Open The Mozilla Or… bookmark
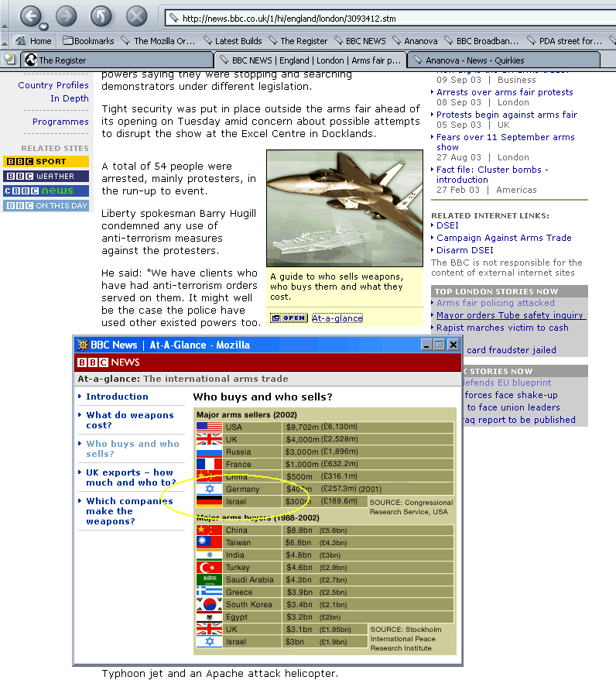The image size is (616, 680). click(158, 41)
